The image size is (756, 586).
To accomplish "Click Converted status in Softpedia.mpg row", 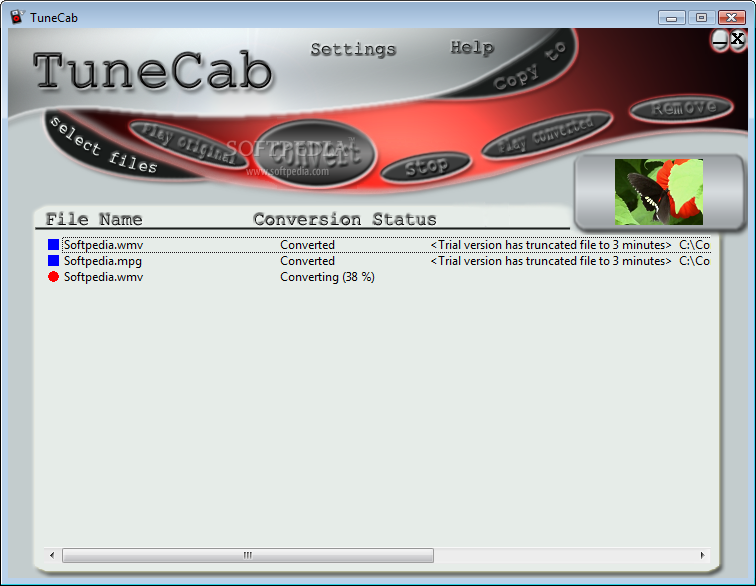I will (x=307, y=261).
